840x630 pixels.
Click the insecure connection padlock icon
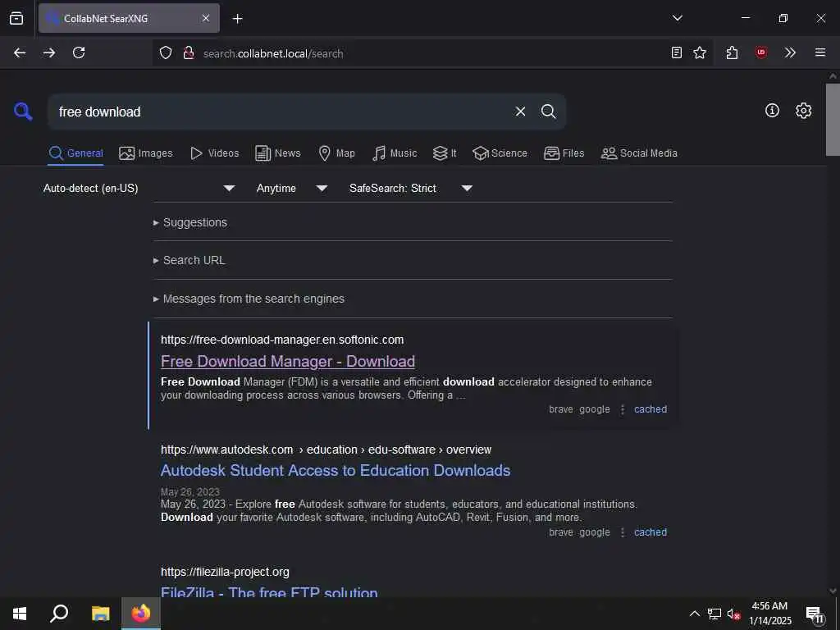[x=189, y=52]
